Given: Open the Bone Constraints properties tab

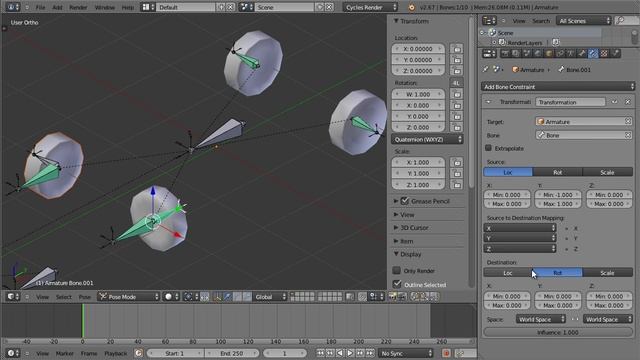Looking at the screenshot, I should pos(593,53).
